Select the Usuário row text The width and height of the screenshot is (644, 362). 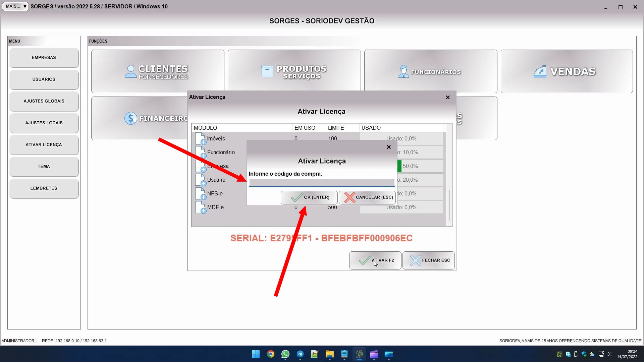[x=216, y=180]
